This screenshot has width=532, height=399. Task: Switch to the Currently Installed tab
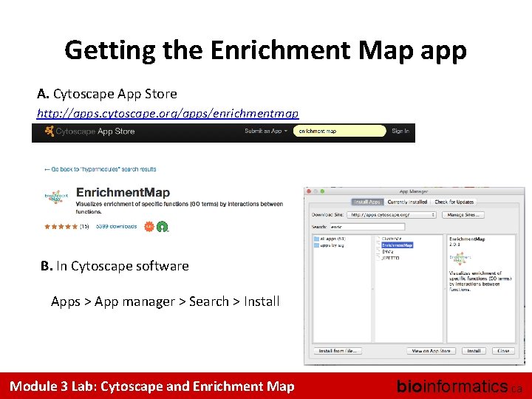point(407,202)
